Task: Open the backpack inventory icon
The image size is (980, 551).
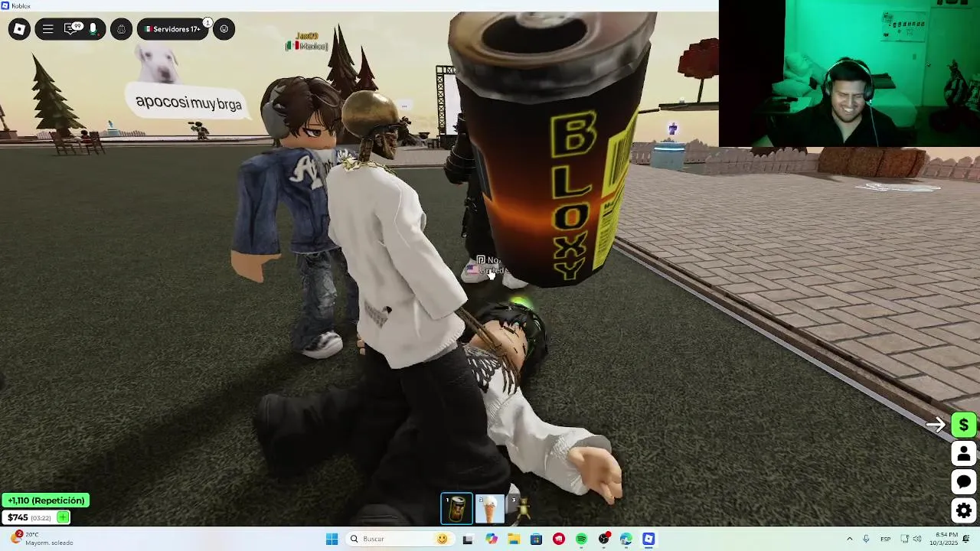Action: click(x=121, y=29)
